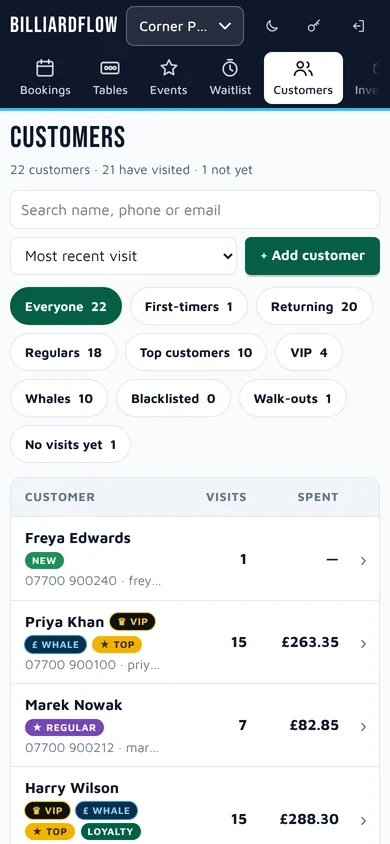The height and width of the screenshot is (844, 390).
Task: Open Marek Nowak row chevron arrow
Action: pyautogui.click(x=364, y=727)
